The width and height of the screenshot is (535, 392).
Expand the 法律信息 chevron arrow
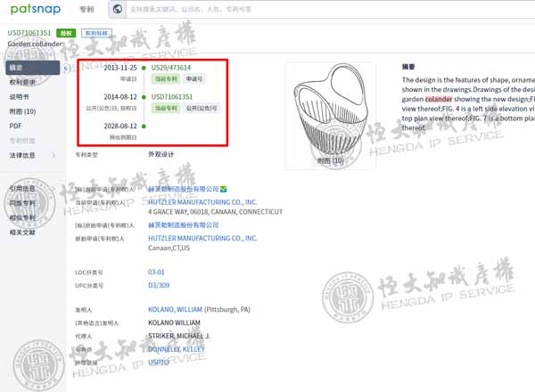tap(53, 155)
